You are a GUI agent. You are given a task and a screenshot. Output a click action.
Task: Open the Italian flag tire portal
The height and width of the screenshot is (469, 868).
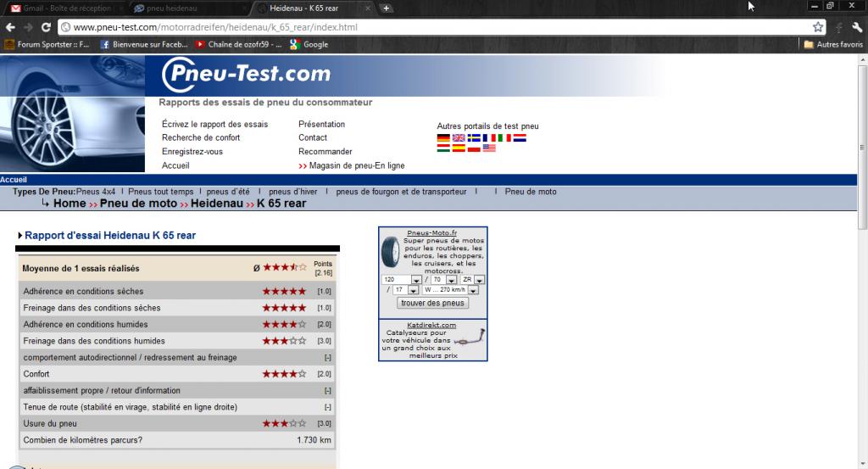504,138
